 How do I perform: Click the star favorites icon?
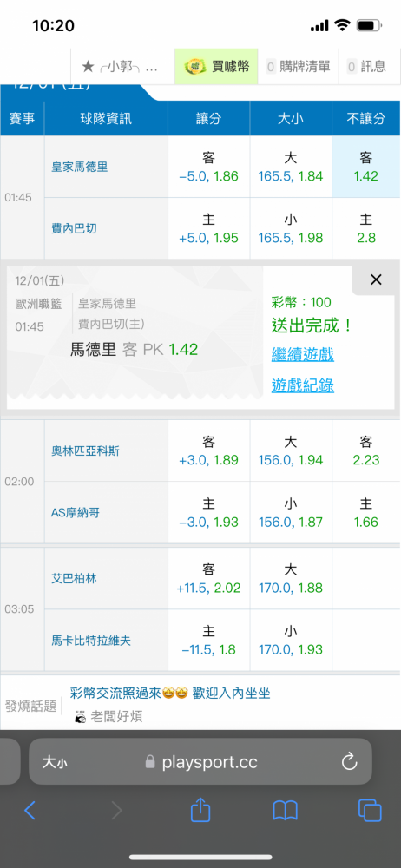(x=88, y=67)
